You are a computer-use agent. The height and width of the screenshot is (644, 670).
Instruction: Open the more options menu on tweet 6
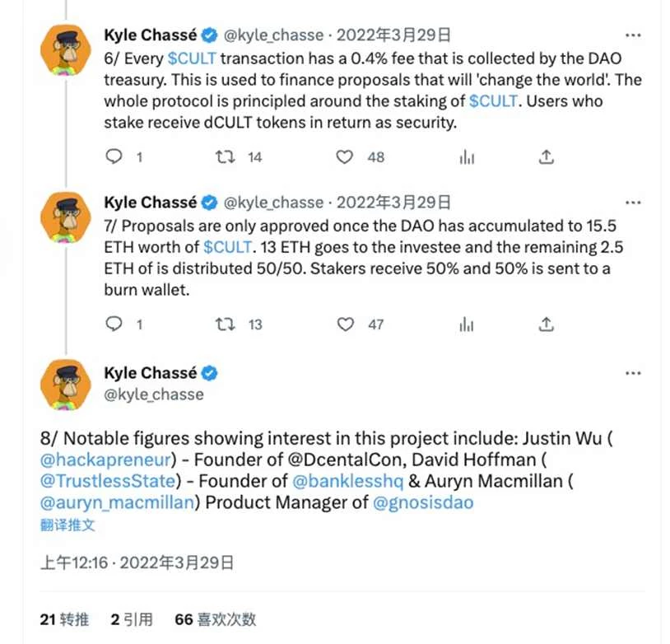point(633,35)
